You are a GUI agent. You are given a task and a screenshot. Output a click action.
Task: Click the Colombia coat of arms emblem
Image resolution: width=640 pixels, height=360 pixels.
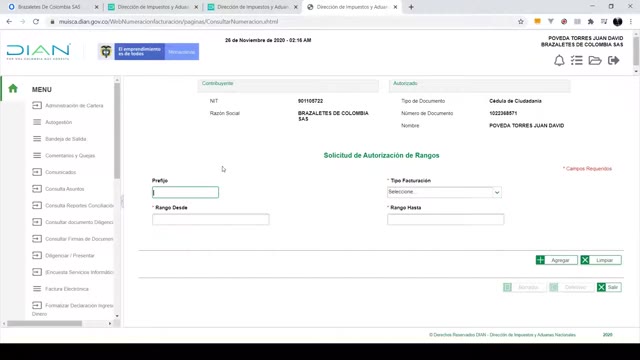coord(106,52)
